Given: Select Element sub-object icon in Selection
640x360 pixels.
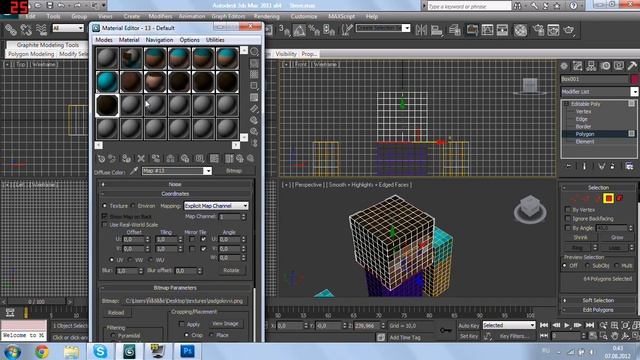Looking at the screenshot, I should pyautogui.click(x=620, y=198).
